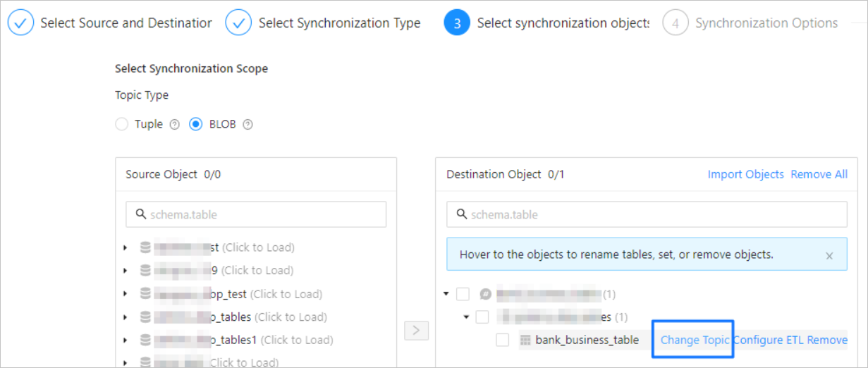Click the search icon in Source Object box
This screenshot has height=368, width=868.
[x=140, y=214]
